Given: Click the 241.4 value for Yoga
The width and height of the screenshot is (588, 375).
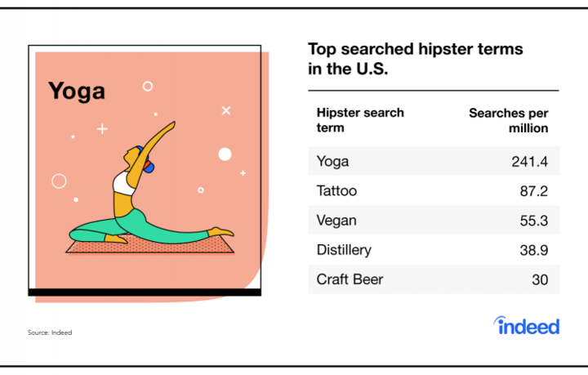Looking at the screenshot, I should [529, 162].
